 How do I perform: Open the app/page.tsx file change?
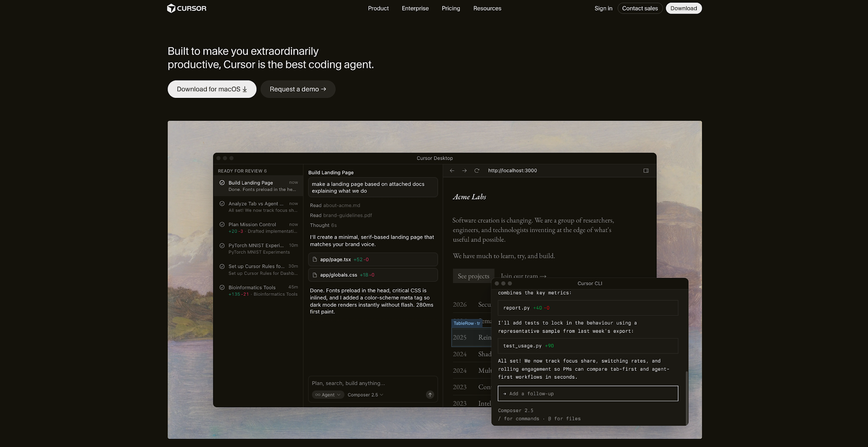click(x=373, y=259)
